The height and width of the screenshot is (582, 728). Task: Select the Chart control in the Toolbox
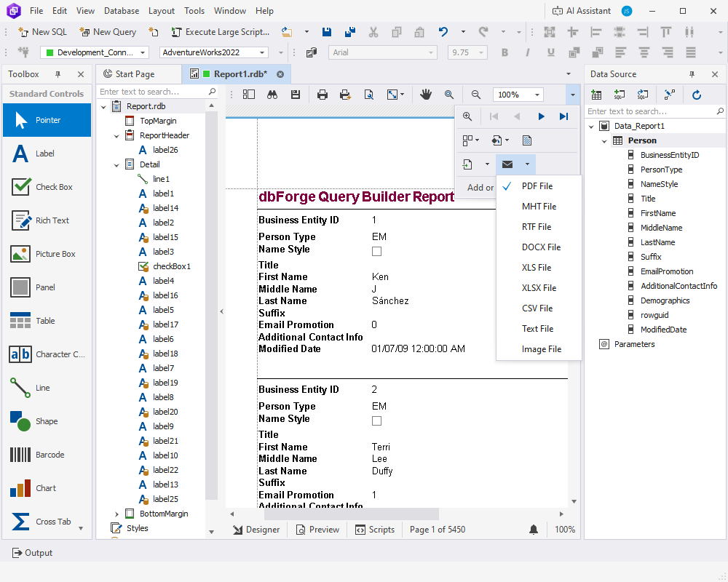click(46, 487)
